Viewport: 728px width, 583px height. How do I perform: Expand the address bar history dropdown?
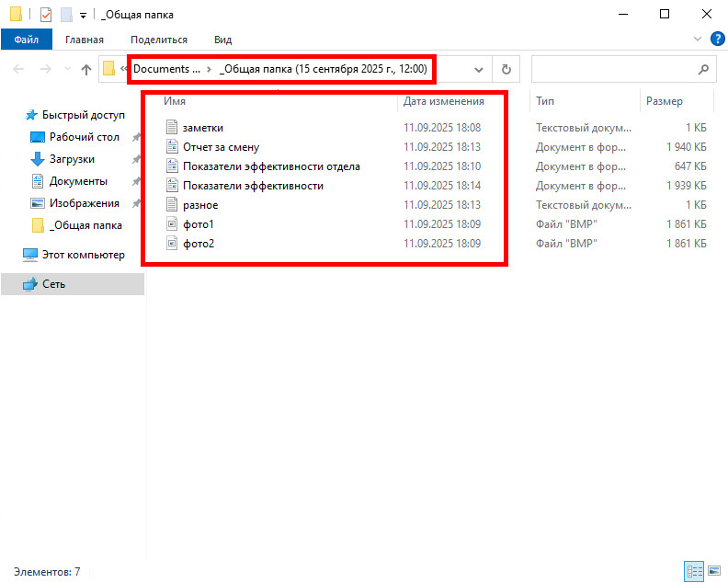click(x=478, y=69)
